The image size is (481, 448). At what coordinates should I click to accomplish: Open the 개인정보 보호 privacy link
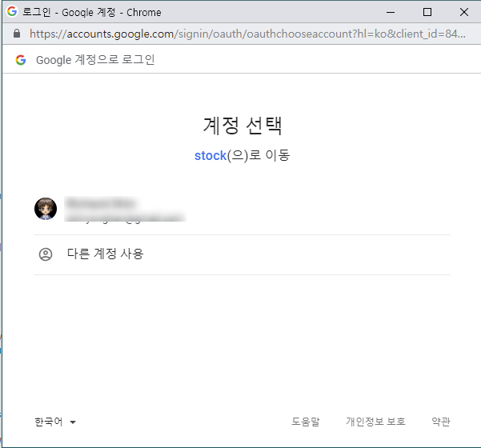pyautogui.click(x=376, y=422)
